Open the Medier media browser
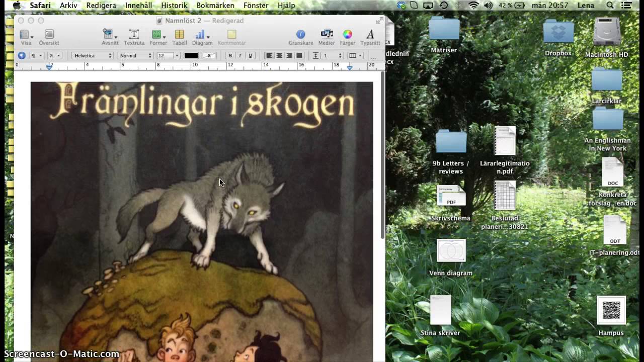Viewport: 644px width, 362px height. [327, 34]
